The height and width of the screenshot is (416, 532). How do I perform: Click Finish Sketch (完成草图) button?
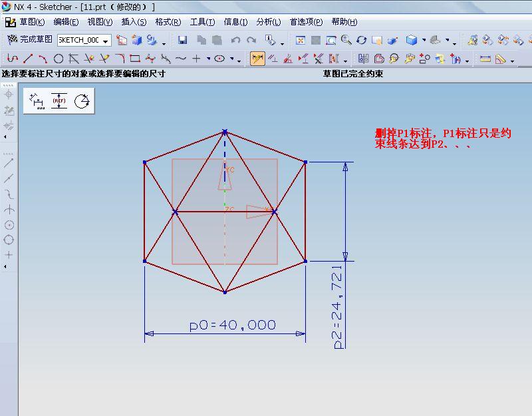[x=30, y=40]
